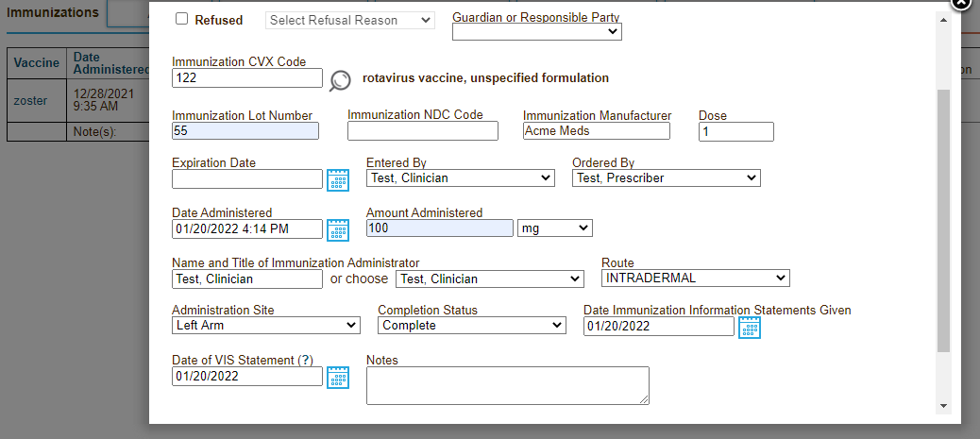Open the Date of VIS Statement calendar
Viewport: 980px width, 439px height.
pyautogui.click(x=337, y=377)
